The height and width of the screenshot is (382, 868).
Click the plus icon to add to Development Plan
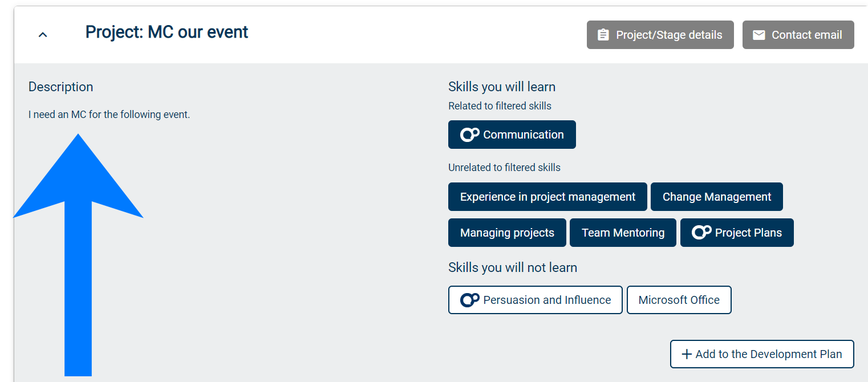[687, 354]
